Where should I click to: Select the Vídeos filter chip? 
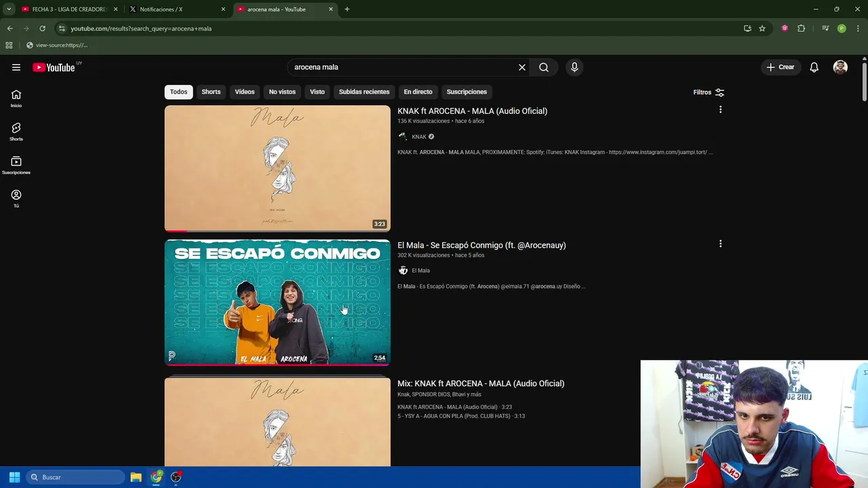245,91
